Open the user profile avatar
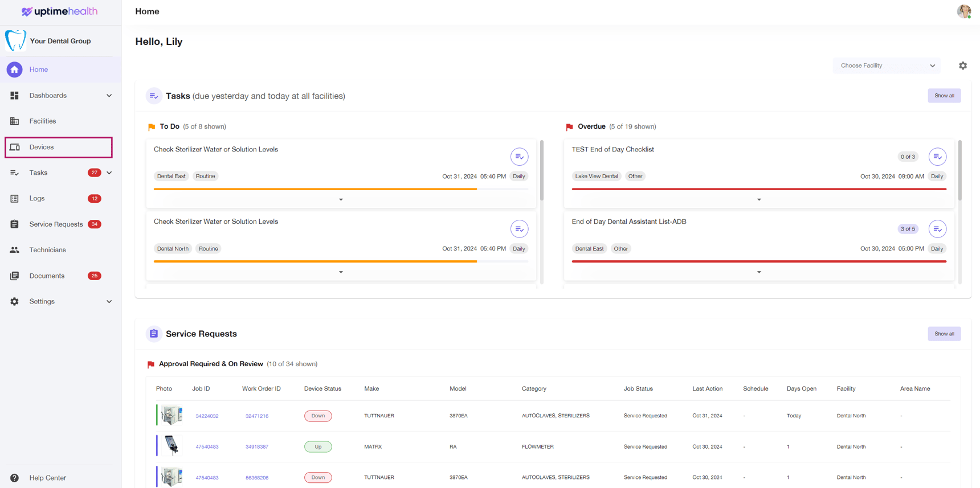The width and height of the screenshot is (980, 488). point(964,11)
